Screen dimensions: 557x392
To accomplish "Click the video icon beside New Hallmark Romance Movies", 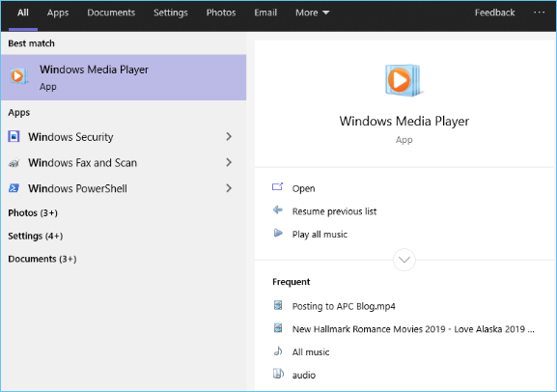I will pyautogui.click(x=278, y=327).
